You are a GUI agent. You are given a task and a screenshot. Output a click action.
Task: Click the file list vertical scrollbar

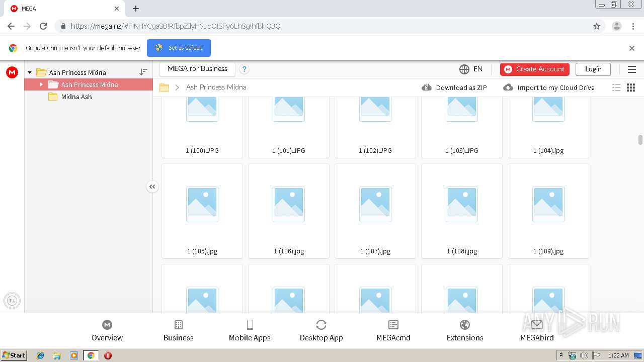(x=640, y=139)
